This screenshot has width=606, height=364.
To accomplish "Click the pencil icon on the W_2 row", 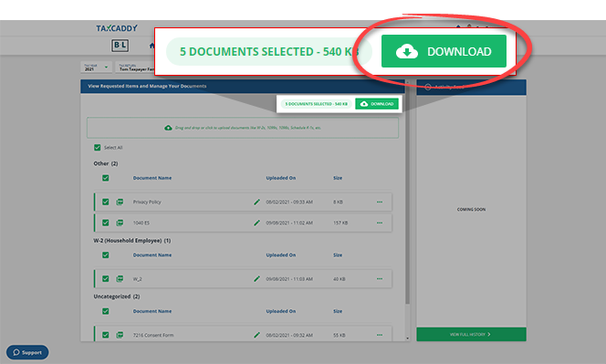I will point(256,278).
